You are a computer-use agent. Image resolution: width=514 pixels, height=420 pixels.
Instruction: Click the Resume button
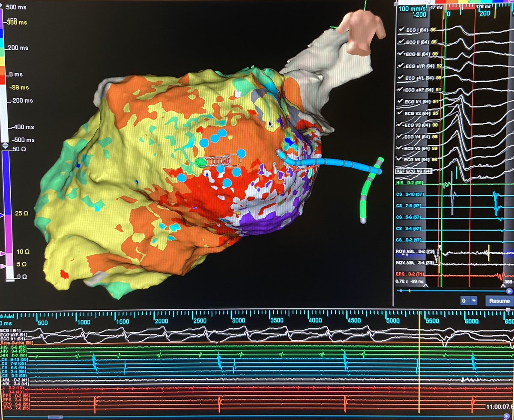pos(499,301)
